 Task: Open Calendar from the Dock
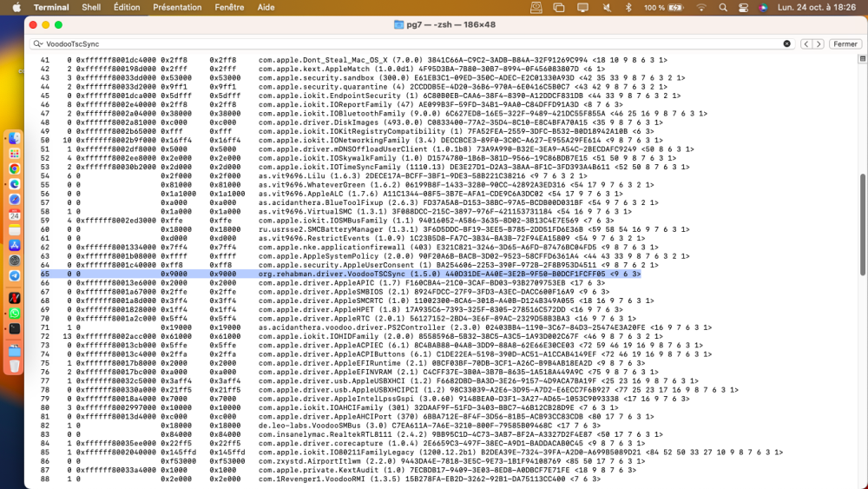tap(15, 215)
